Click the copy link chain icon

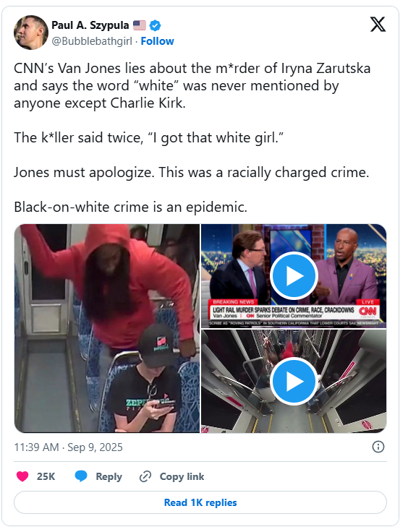(x=145, y=476)
